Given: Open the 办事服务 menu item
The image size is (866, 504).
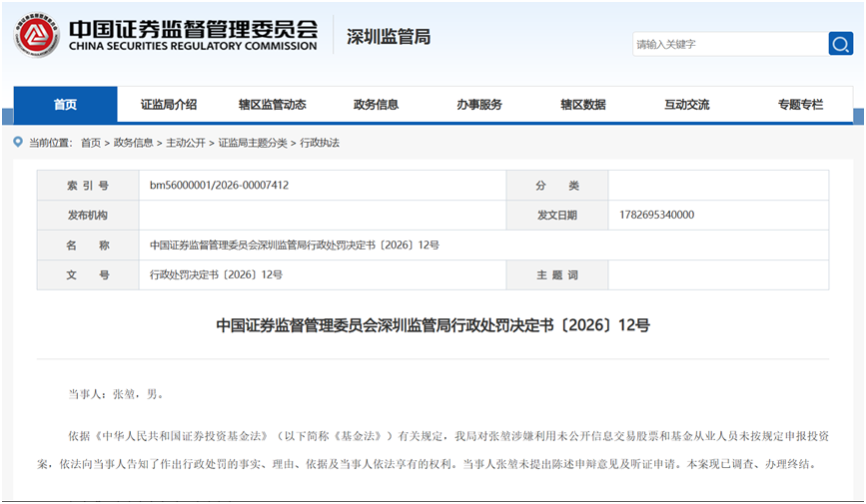Looking at the screenshot, I should point(479,105).
